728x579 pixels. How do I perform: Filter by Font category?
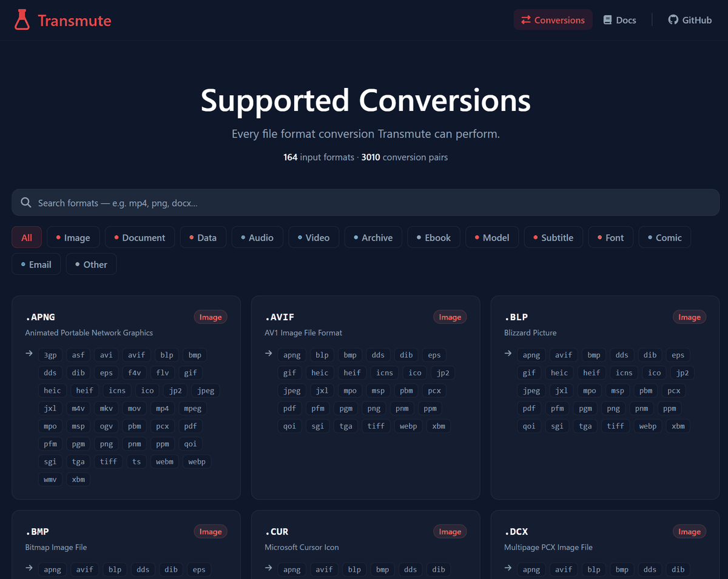(x=610, y=238)
